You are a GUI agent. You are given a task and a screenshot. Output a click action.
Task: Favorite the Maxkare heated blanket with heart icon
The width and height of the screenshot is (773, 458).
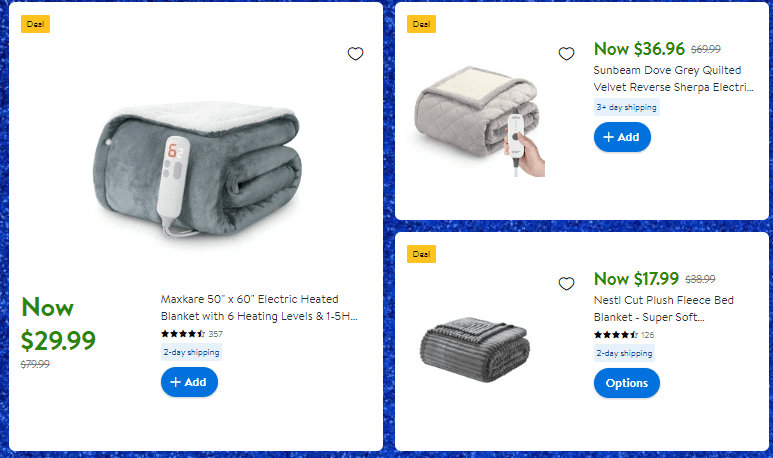tap(355, 53)
